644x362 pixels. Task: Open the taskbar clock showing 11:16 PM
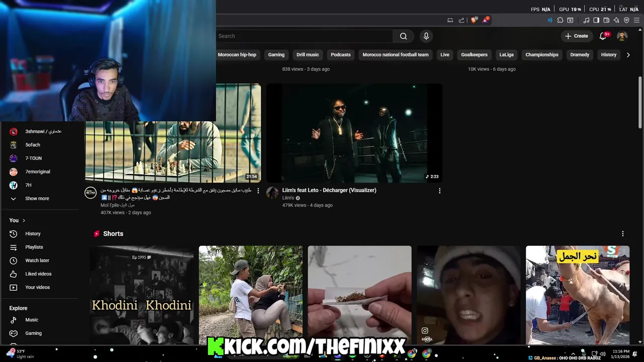click(621, 354)
